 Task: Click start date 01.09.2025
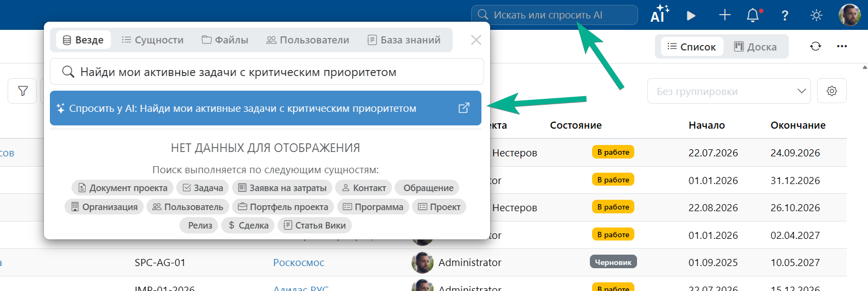pyautogui.click(x=713, y=263)
